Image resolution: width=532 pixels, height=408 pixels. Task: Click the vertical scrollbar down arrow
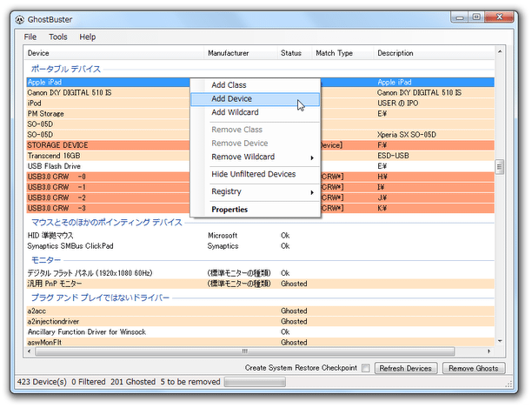[500, 341]
